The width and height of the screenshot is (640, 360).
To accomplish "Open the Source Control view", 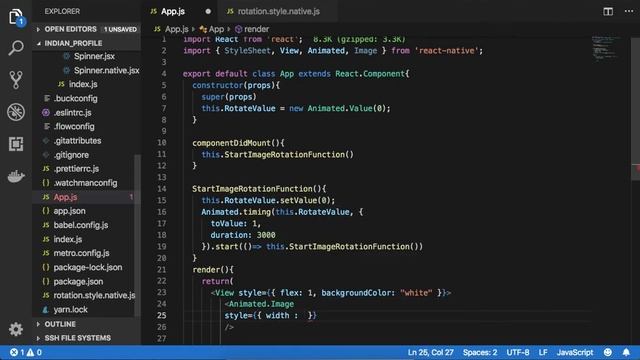I will pos(16,80).
